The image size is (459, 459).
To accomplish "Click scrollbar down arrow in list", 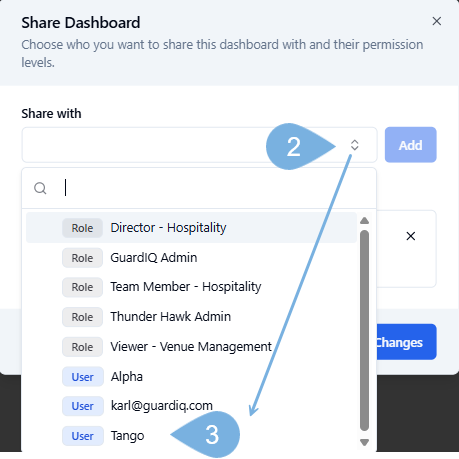I will [x=365, y=442].
